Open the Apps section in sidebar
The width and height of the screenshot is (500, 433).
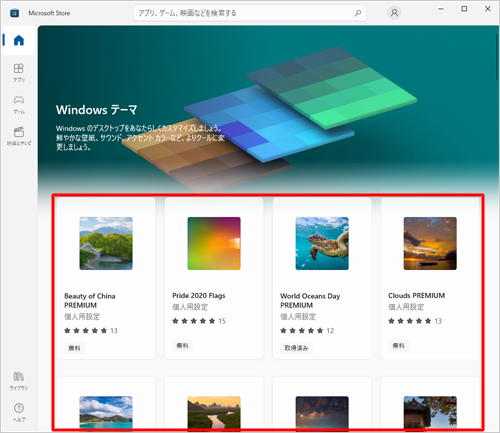click(x=19, y=72)
